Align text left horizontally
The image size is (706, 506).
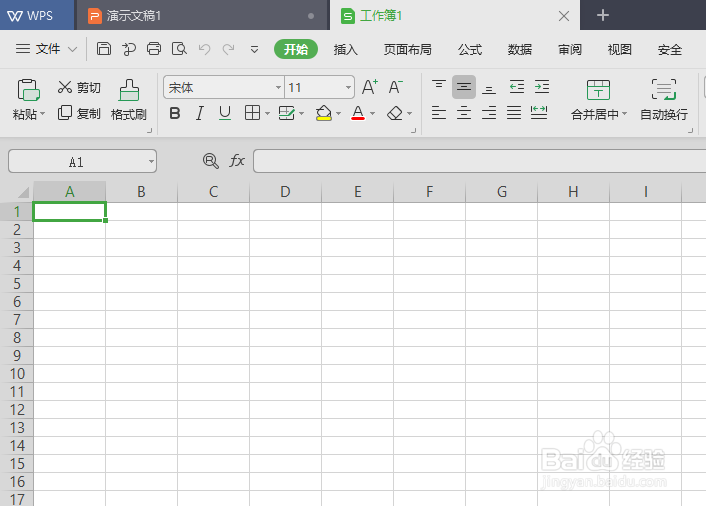click(x=439, y=113)
